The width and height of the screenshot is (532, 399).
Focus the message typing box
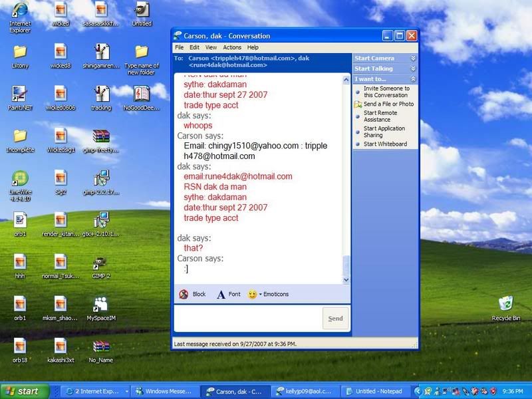click(248, 319)
